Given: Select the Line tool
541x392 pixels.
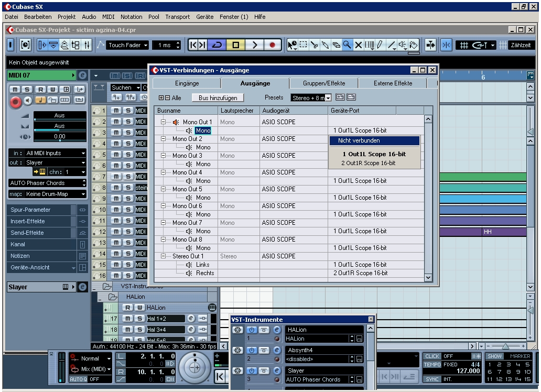Looking at the screenshot, I should pos(391,45).
